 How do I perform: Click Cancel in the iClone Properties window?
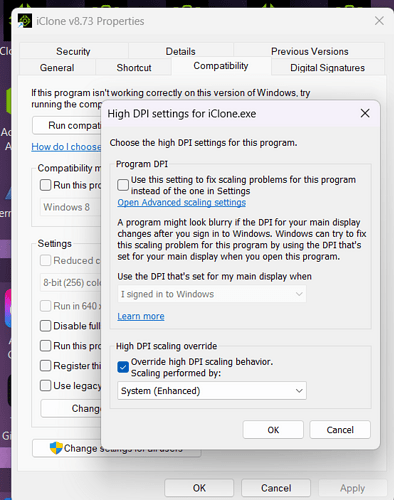pos(276,488)
